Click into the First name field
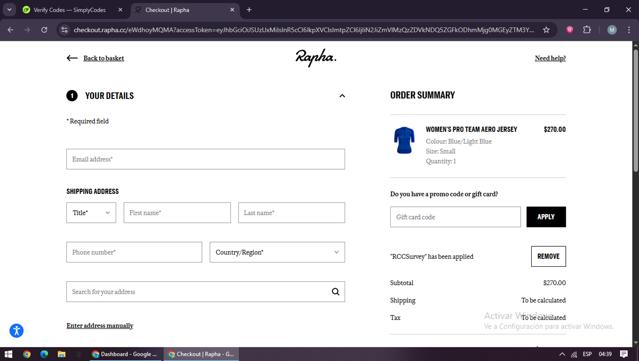Screen dimensions: 639x361 pyautogui.click(x=177, y=213)
